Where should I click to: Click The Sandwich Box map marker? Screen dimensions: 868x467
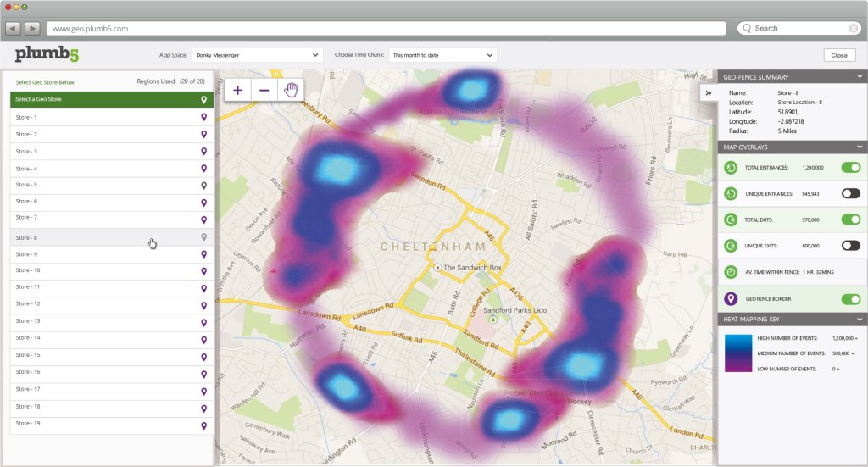pyautogui.click(x=437, y=268)
